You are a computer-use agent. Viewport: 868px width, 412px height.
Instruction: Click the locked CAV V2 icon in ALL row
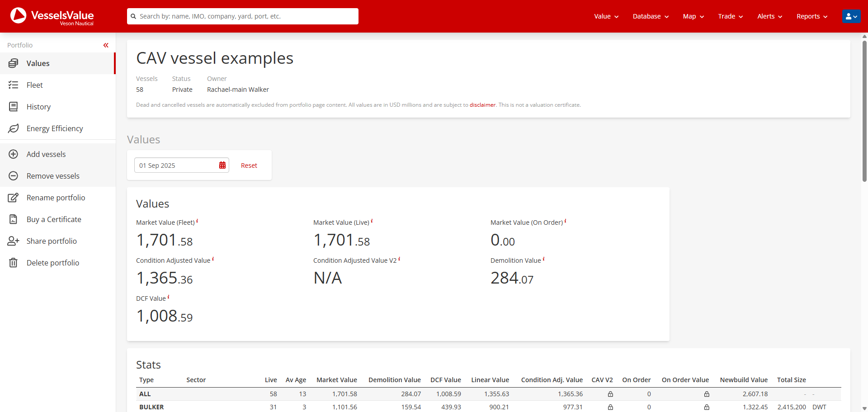610,394
